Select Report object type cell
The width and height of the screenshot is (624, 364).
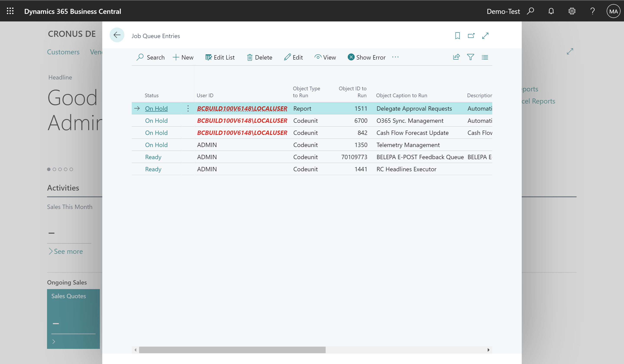tap(302, 109)
